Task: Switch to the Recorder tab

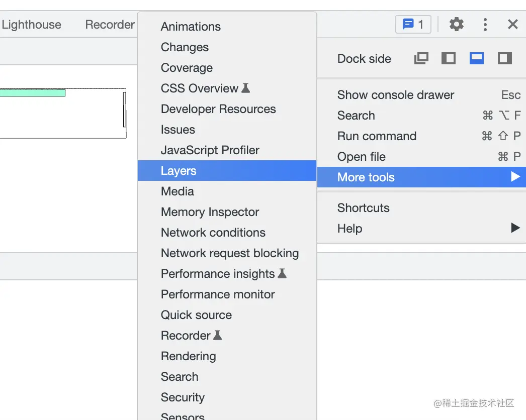Action: [x=110, y=25]
